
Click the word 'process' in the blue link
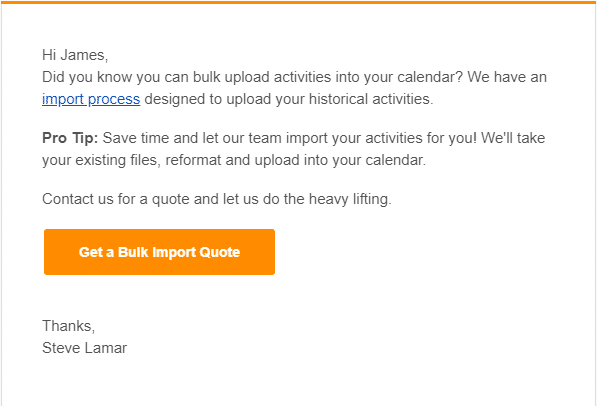(x=114, y=99)
